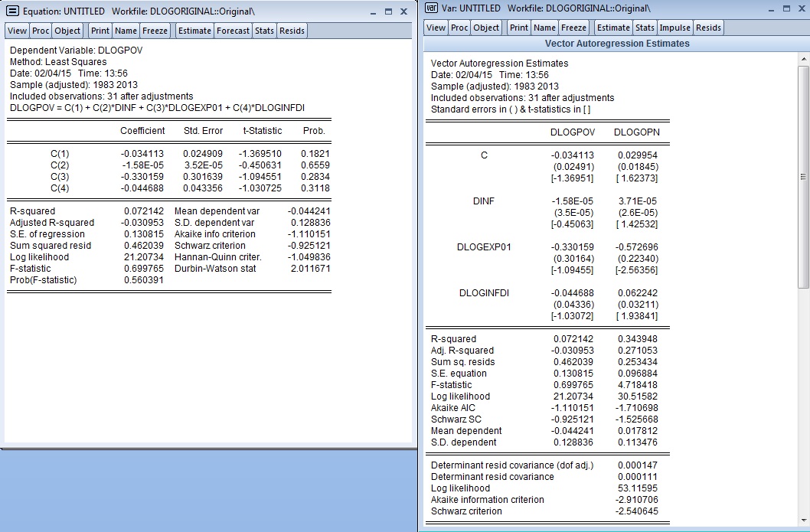Maximize the Var window
The width and height of the screenshot is (810, 532).
[787, 8]
